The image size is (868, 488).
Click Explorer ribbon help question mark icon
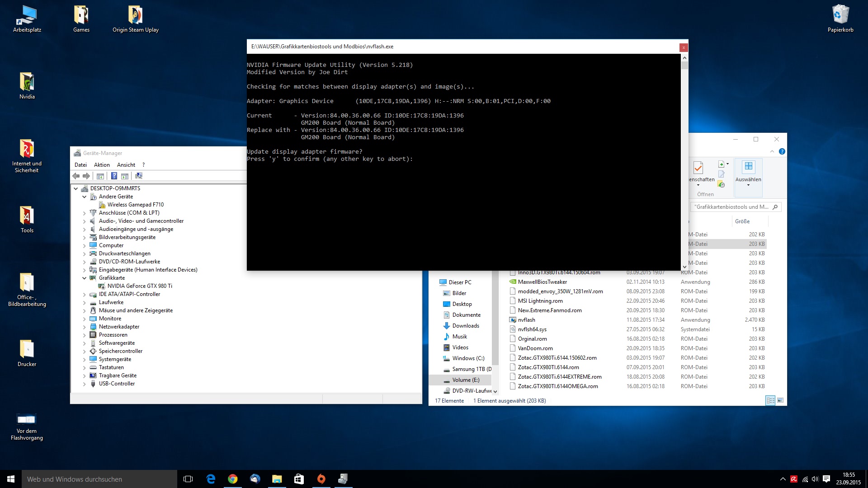point(782,151)
